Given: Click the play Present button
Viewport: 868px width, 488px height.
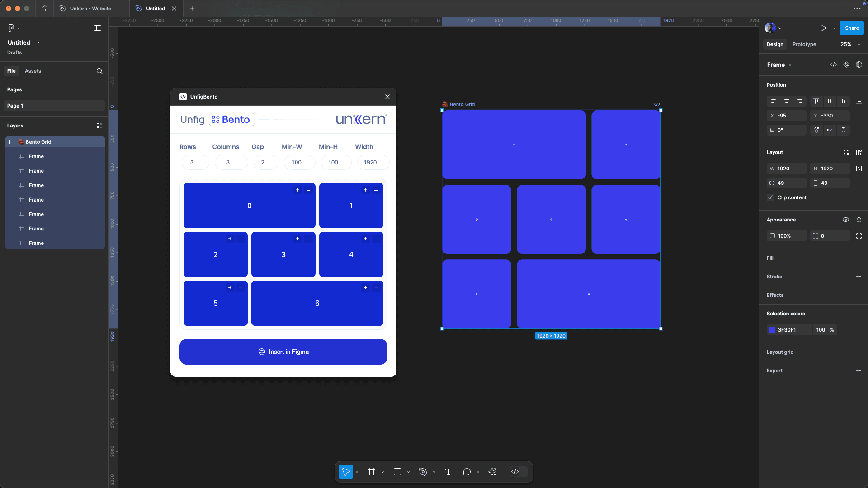Looking at the screenshot, I should click(x=823, y=28).
